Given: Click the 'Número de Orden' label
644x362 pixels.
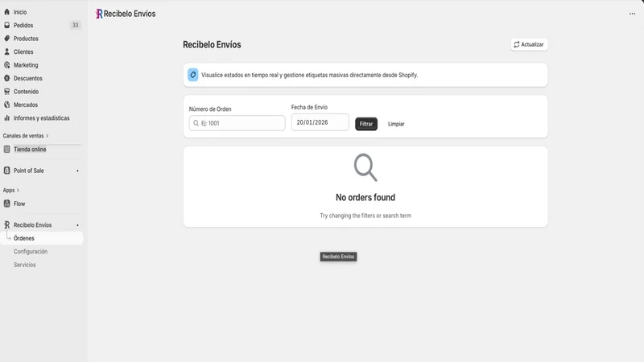Looking at the screenshot, I should point(210,109).
